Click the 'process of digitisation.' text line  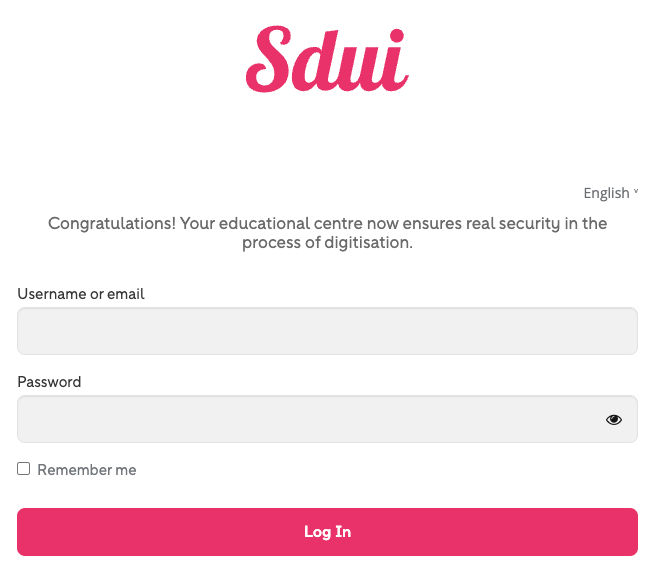tap(327, 243)
